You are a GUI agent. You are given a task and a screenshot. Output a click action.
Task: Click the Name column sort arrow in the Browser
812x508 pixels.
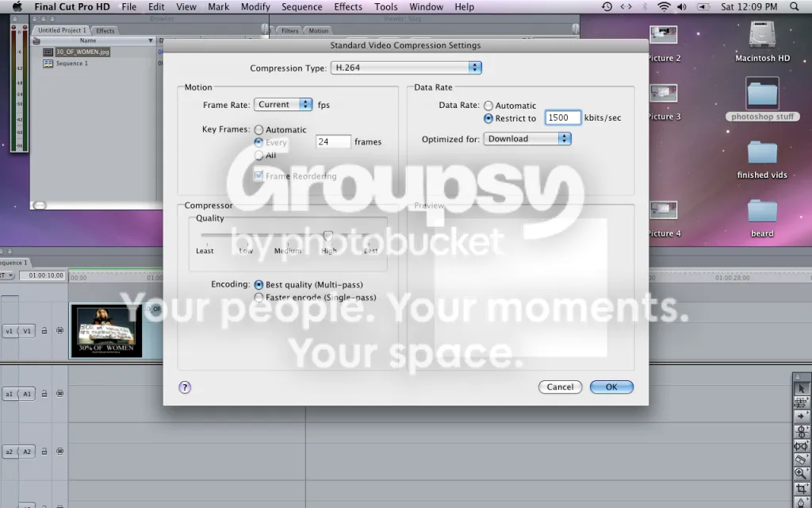pos(151,40)
